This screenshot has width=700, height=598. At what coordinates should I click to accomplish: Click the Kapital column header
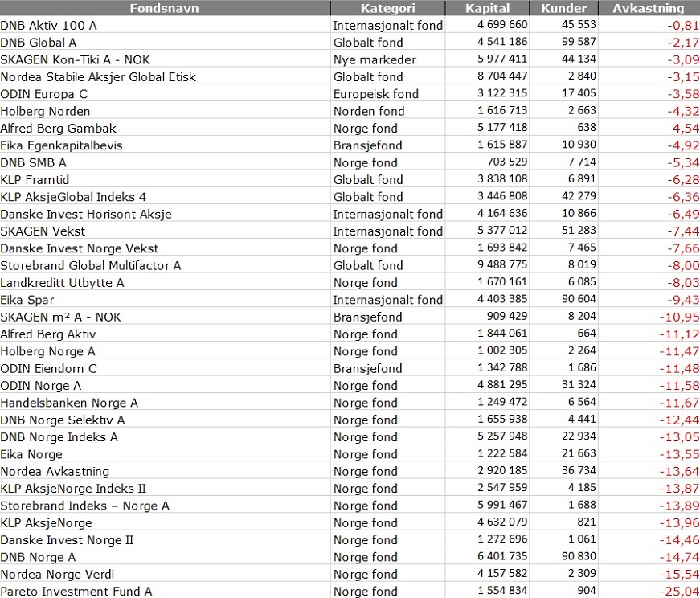(x=487, y=9)
